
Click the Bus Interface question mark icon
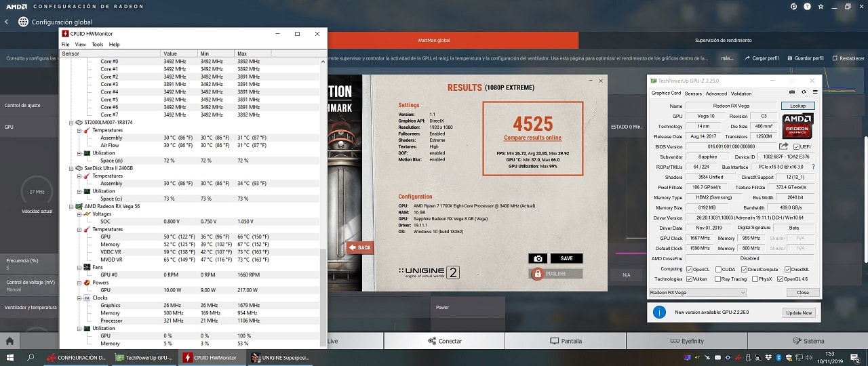pos(813,167)
